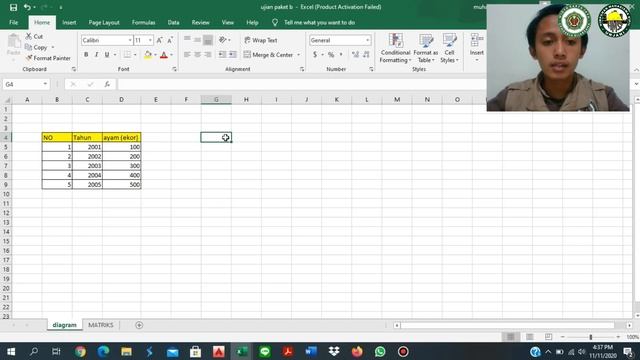Switch to the MATRIKS sheet tab
The image size is (640, 360).
[x=100, y=325]
